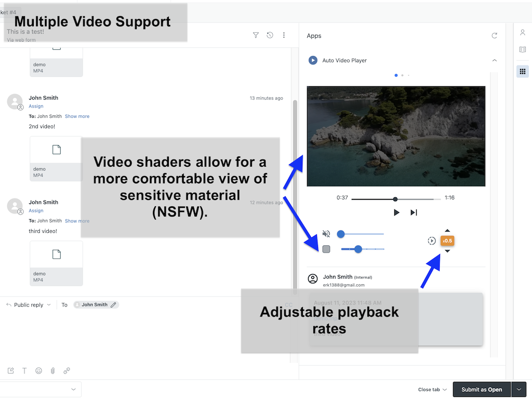Click John Smith avatar on third video comment
The width and height of the screenshot is (532, 399).
pyautogui.click(x=15, y=206)
